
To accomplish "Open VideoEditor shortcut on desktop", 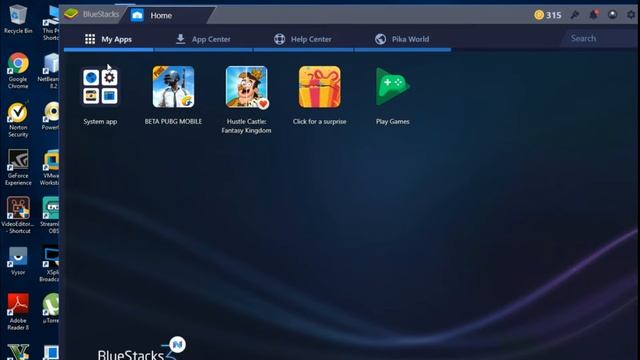I will pos(18,215).
